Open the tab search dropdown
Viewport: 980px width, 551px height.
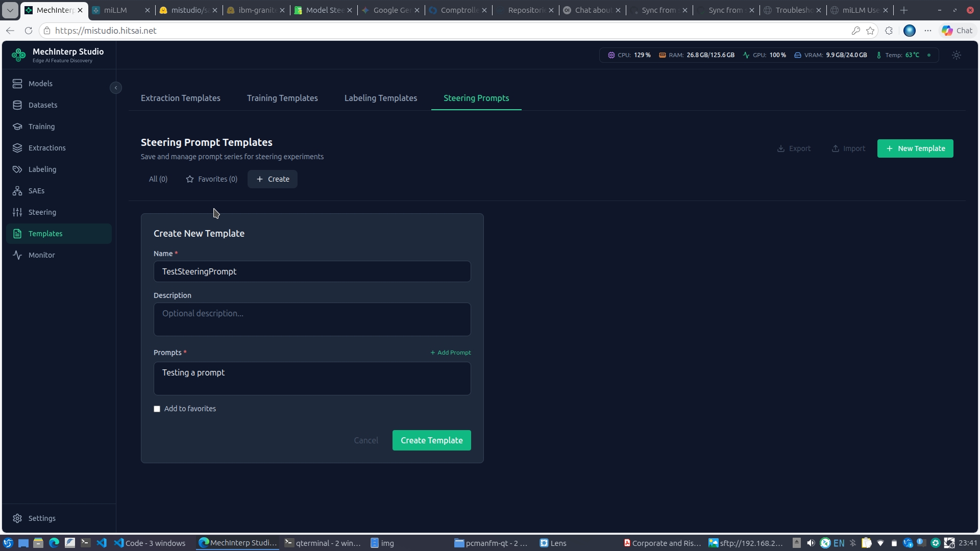click(10, 10)
